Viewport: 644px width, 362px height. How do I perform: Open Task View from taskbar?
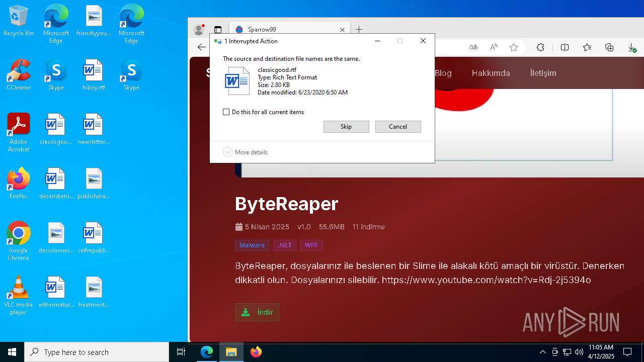(181, 352)
